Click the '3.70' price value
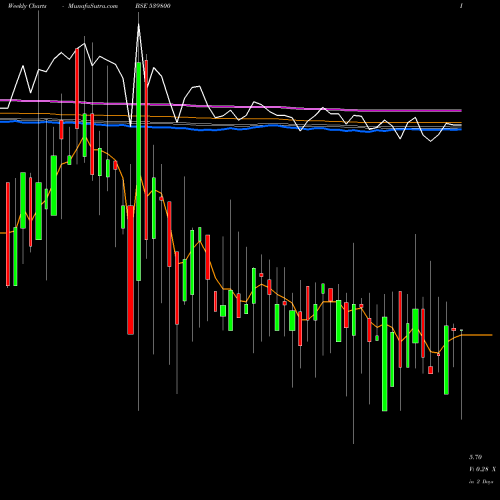Image resolution: width=500 pixels, height=500 pixels. pyautogui.click(x=475, y=457)
